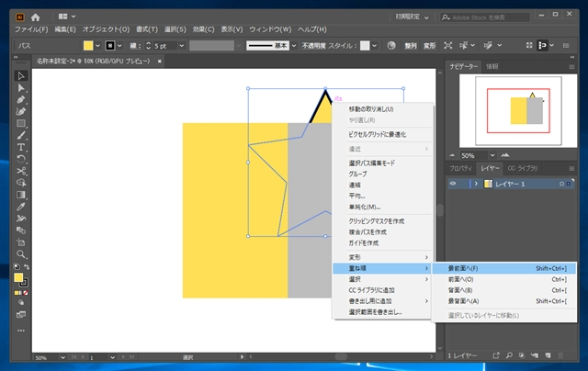The height and width of the screenshot is (371, 588).
Task: Select the Curvature tool
Action: click(x=21, y=112)
